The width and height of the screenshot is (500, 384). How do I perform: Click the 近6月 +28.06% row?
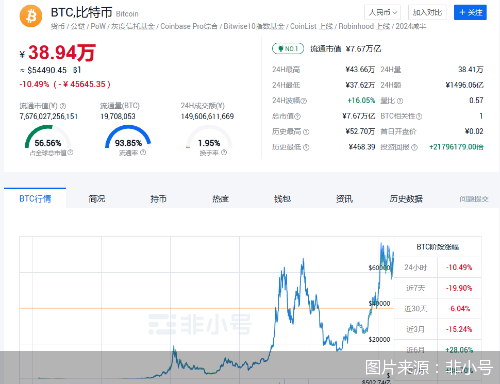pos(438,350)
